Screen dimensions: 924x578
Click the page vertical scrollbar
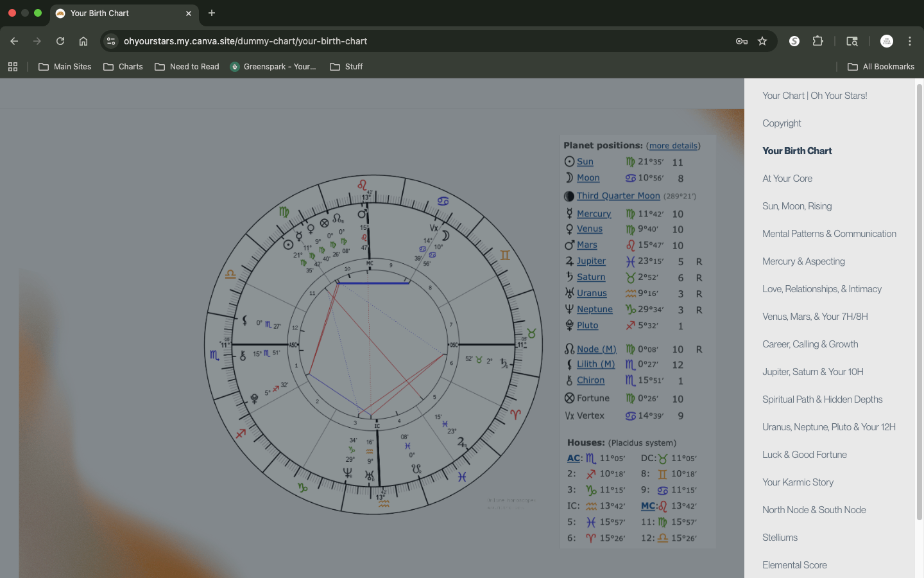919,302
